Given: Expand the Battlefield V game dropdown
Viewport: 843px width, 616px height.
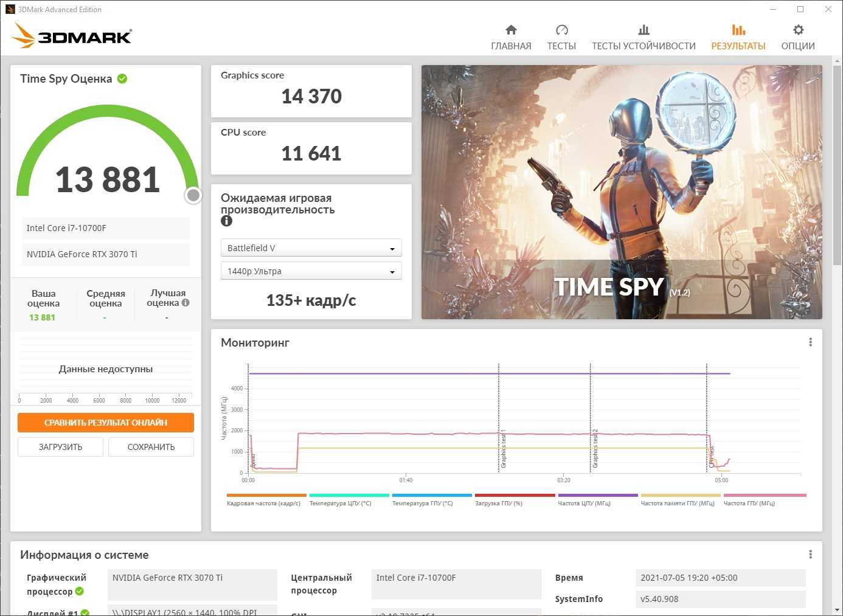Looking at the screenshot, I should pyautogui.click(x=311, y=248).
